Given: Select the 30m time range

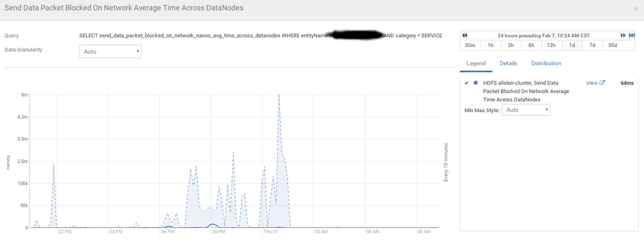Looking at the screenshot, I should [x=470, y=45].
